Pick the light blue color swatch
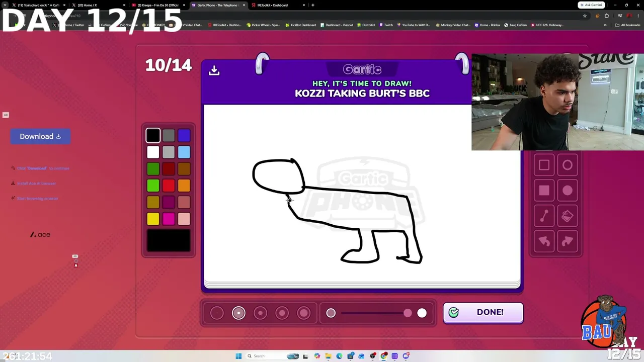This screenshot has width=644, height=362. [184, 152]
